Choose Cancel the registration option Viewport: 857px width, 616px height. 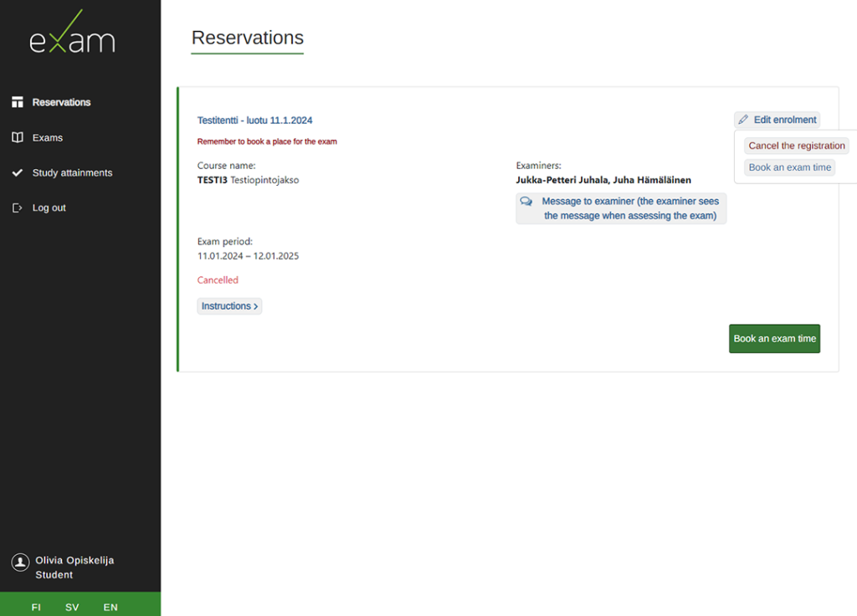797,146
